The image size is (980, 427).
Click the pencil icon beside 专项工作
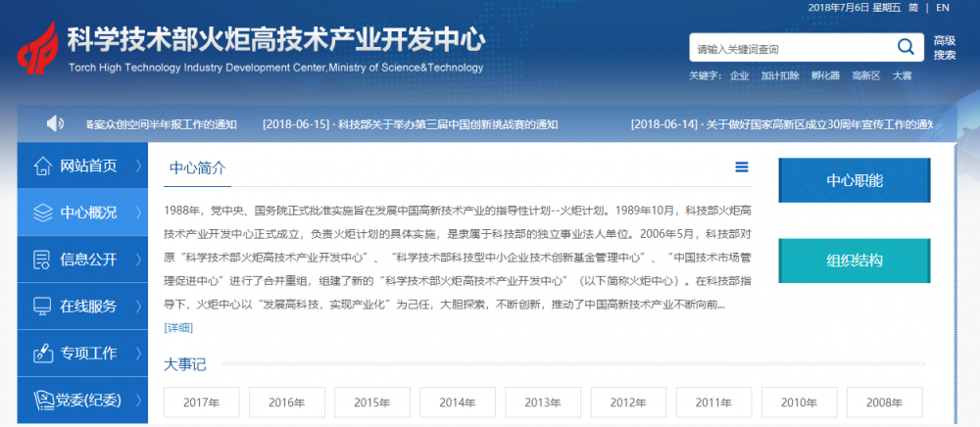[x=42, y=353]
